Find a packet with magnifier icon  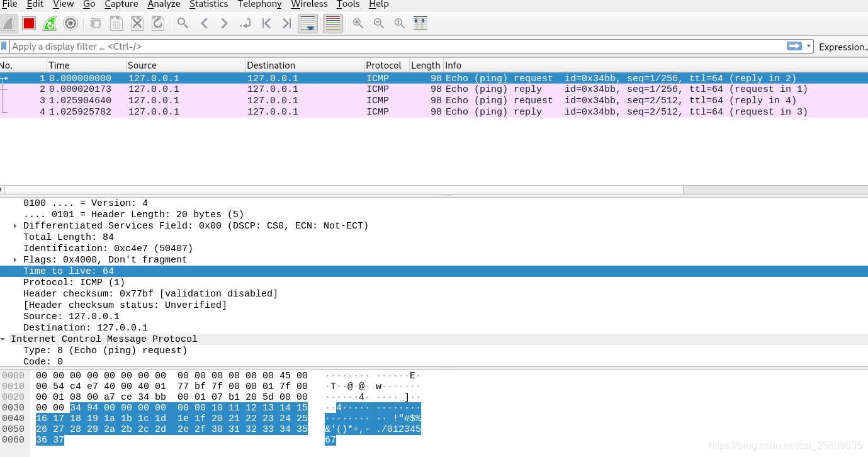(x=183, y=23)
